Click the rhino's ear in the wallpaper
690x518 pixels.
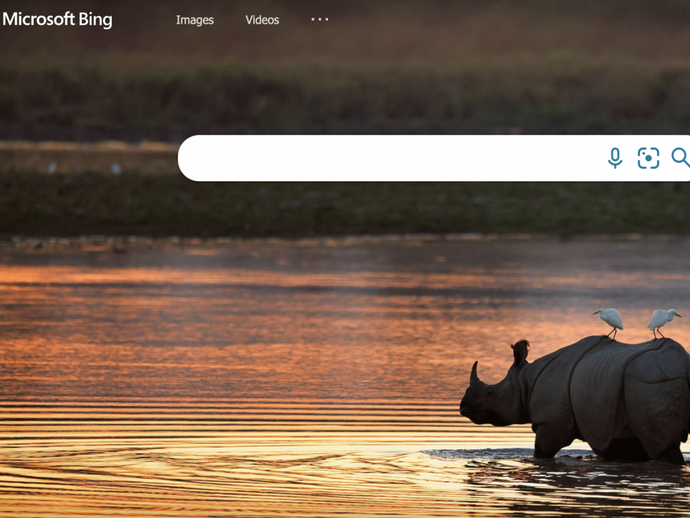[x=521, y=352]
